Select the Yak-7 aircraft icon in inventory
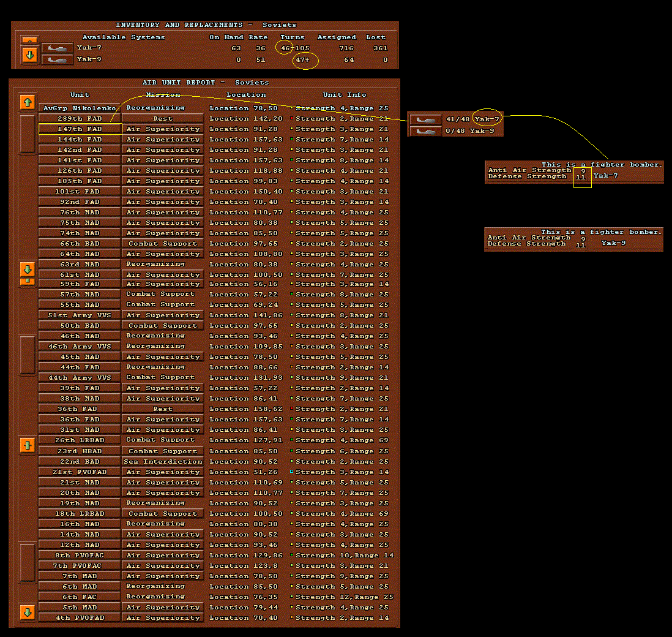 pos(56,47)
